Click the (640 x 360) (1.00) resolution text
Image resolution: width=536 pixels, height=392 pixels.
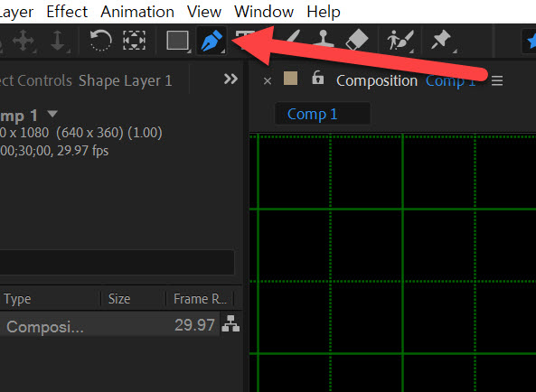click(109, 133)
